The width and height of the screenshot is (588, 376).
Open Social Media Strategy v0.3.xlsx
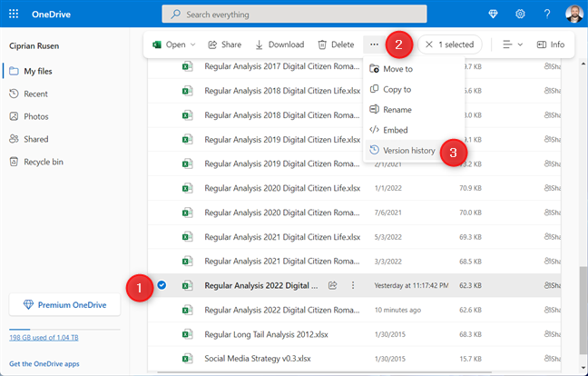[x=258, y=359]
